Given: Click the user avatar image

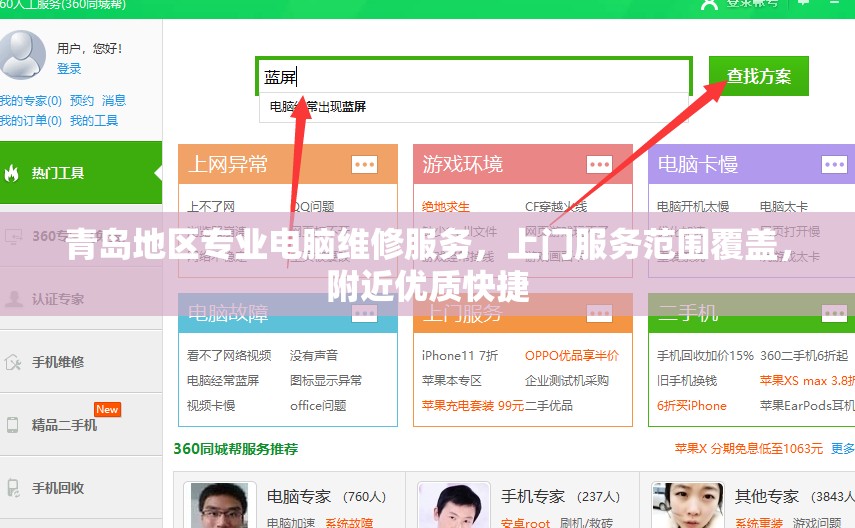Looking at the screenshot, I should pos(22,55).
